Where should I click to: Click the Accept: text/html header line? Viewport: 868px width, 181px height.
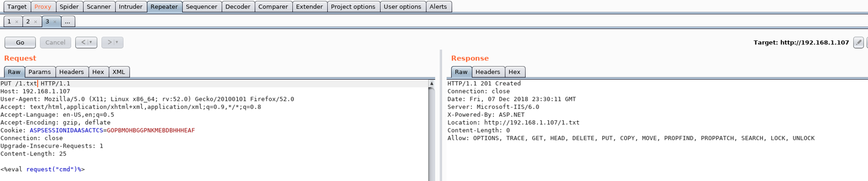(130, 107)
